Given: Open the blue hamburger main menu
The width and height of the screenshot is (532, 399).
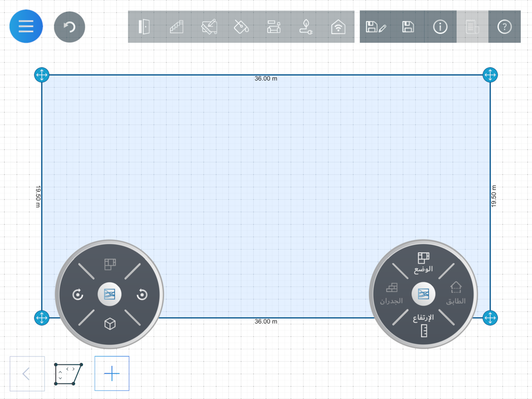Looking at the screenshot, I should coord(26,27).
